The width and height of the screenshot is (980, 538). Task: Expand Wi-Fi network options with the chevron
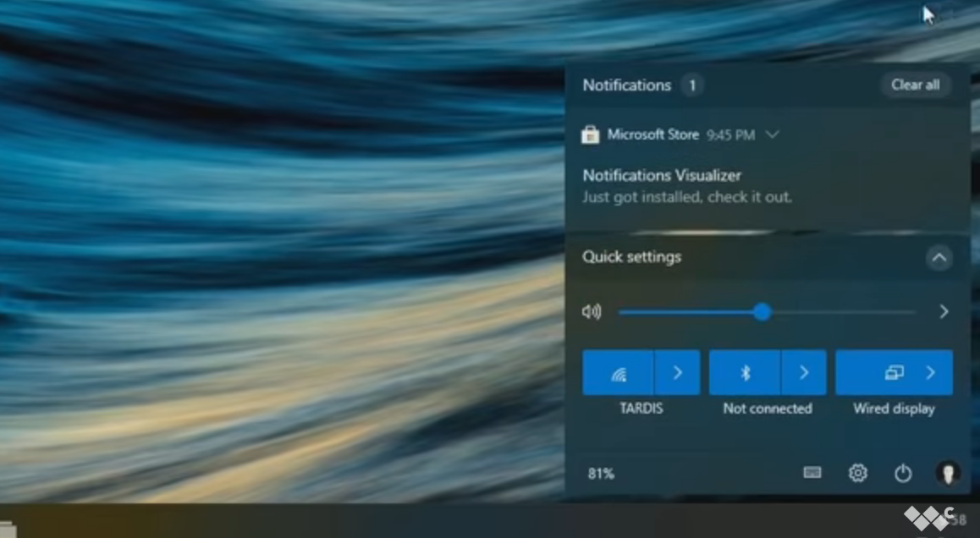[676, 372]
